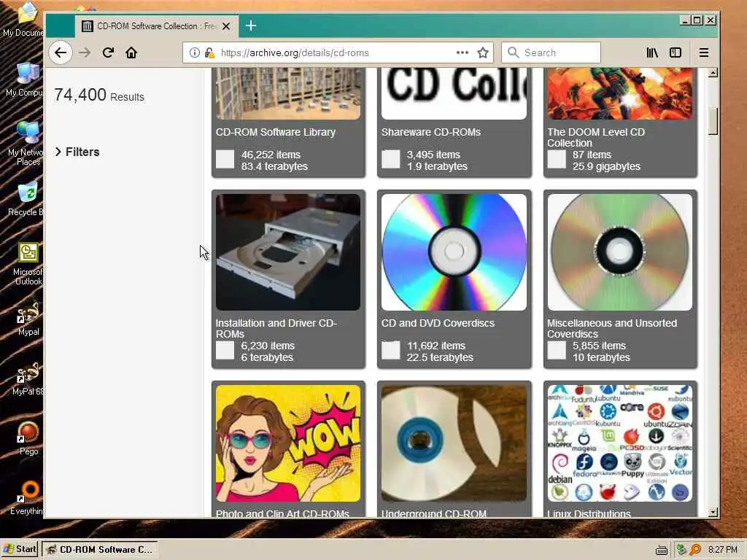The height and width of the screenshot is (560, 747).
Task: Click collection icon beside 46,252 items
Action: coord(225,160)
